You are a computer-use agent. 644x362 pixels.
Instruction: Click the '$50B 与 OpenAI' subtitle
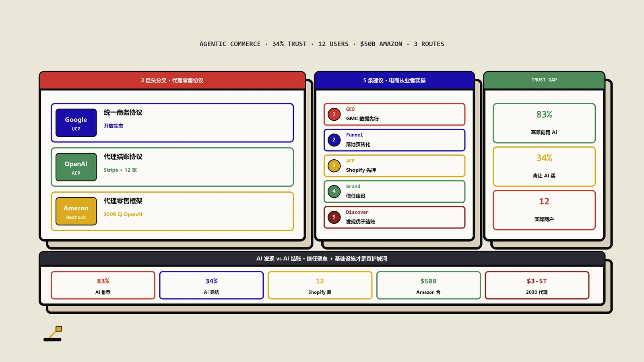point(123,214)
